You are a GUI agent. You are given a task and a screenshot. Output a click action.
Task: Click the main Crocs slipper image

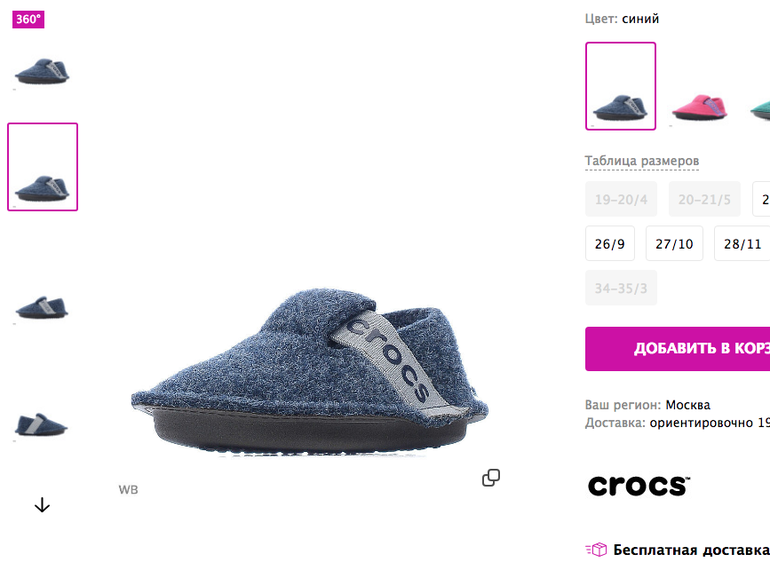pyautogui.click(x=309, y=373)
